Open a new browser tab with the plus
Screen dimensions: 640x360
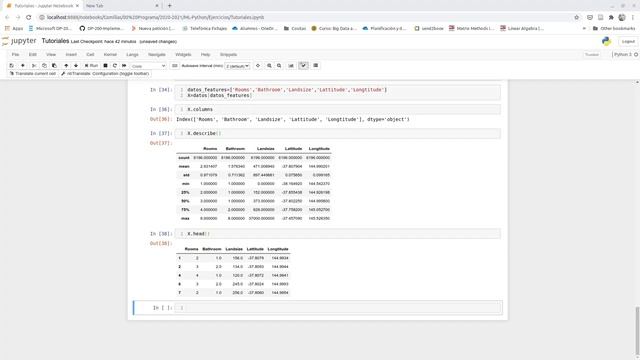pyautogui.click(x=169, y=6)
